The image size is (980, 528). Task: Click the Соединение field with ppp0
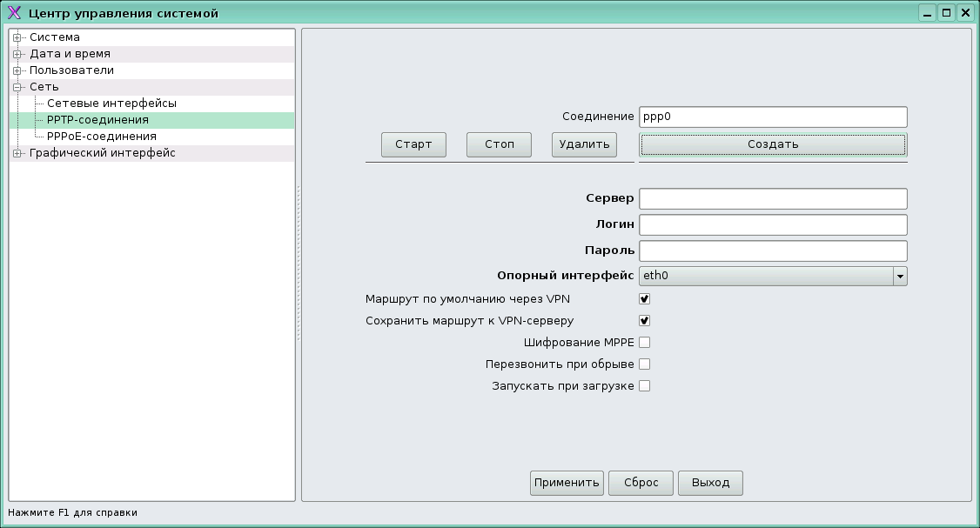773,117
